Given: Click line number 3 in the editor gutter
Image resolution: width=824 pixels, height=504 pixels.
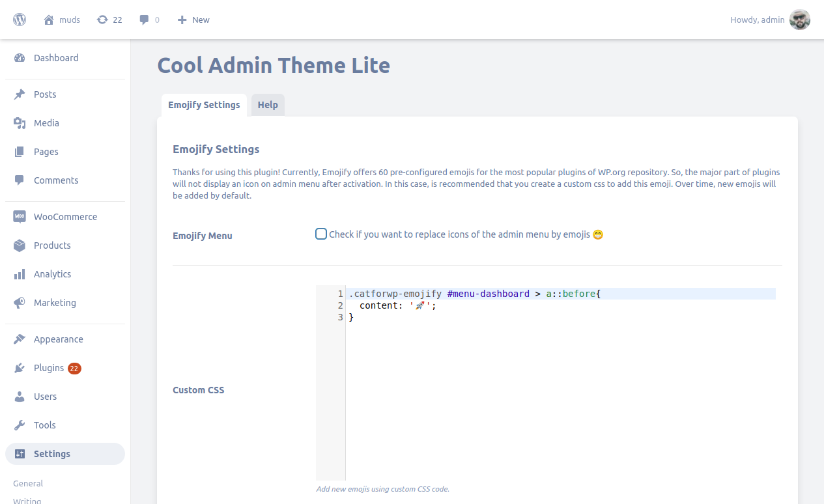Looking at the screenshot, I should point(340,317).
